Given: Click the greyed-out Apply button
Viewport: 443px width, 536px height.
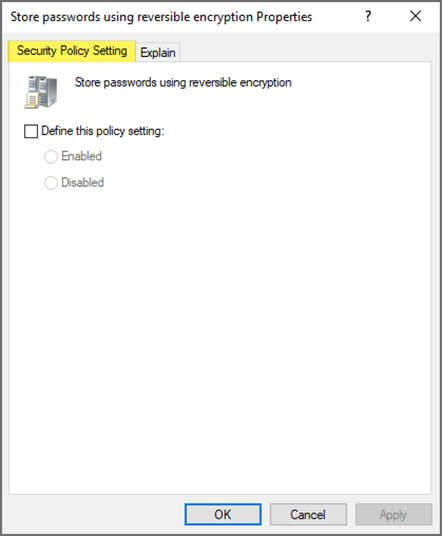Looking at the screenshot, I should (x=393, y=514).
